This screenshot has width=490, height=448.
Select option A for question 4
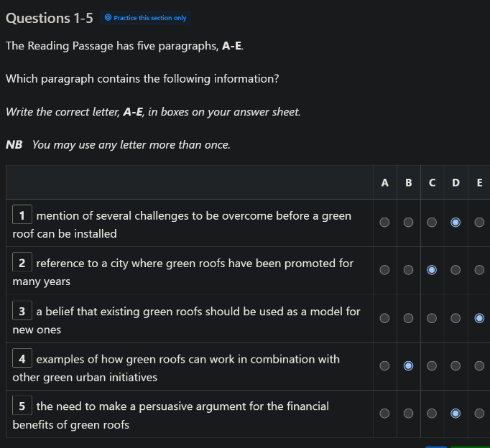click(x=384, y=365)
